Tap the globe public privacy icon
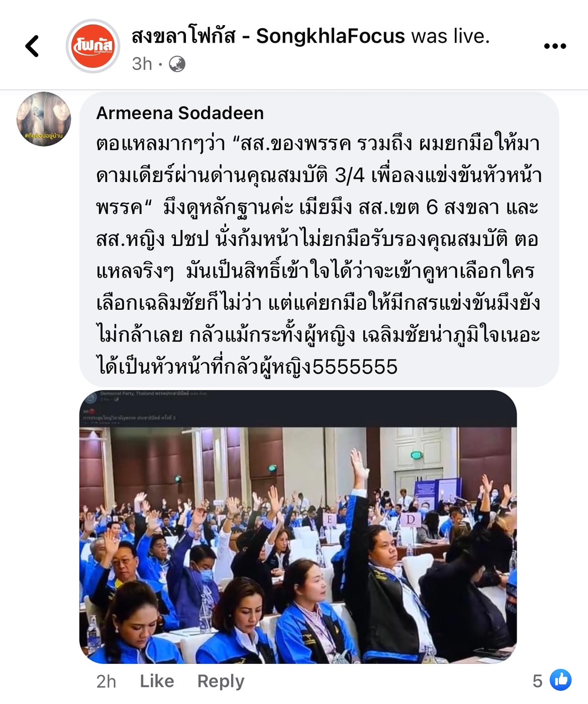 click(177, 64)
